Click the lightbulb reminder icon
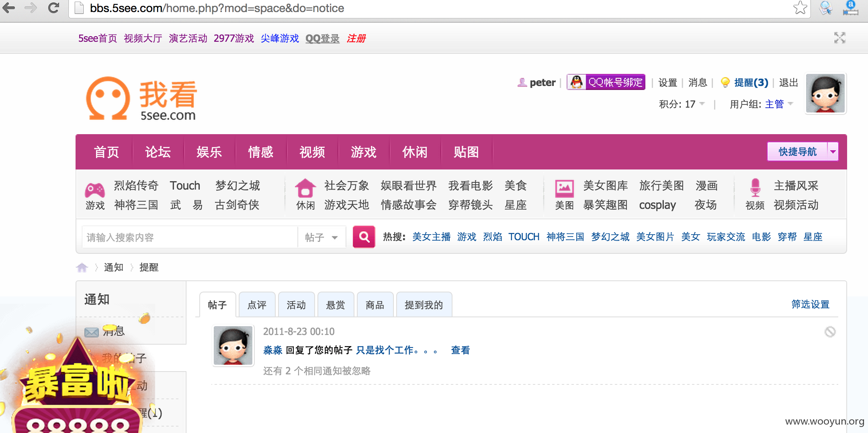This screenshot has width=868, height=433. (x=725, y=82)
